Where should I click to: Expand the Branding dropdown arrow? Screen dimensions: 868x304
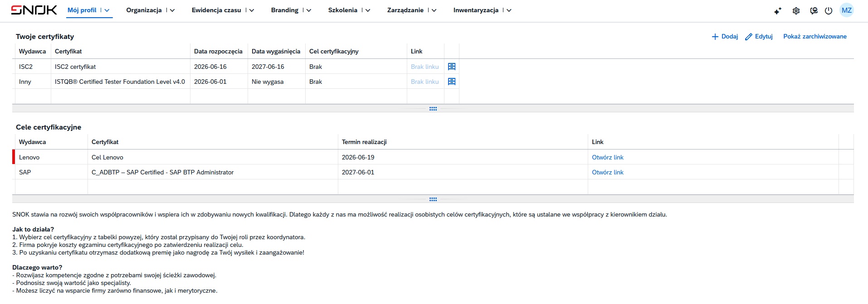[x=309, y=10]
